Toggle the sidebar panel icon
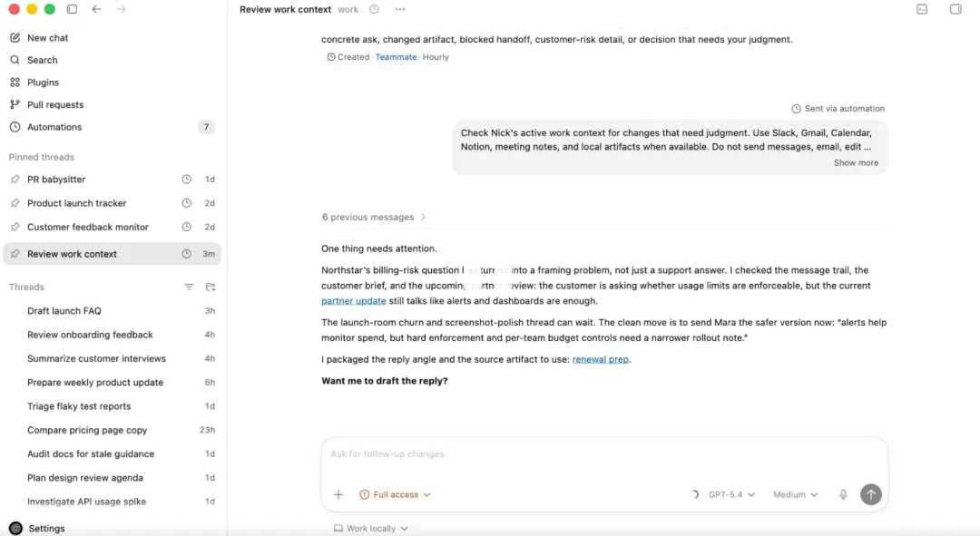 point(72,9)
